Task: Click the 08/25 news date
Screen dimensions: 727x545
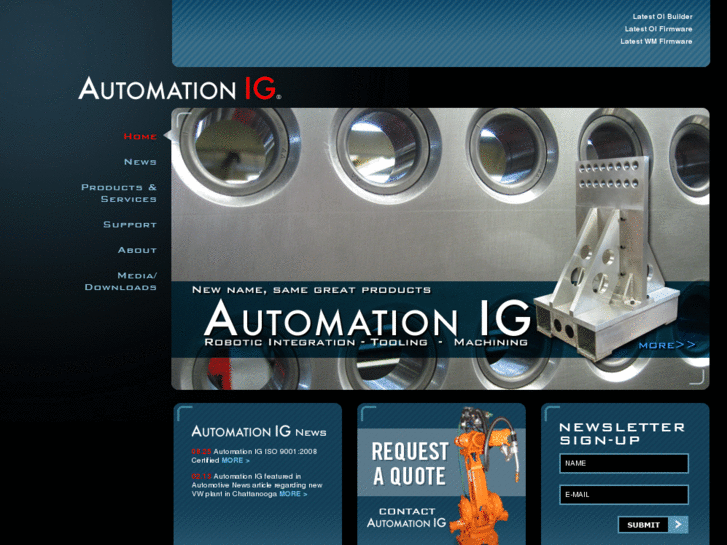Action: (201, 451)
